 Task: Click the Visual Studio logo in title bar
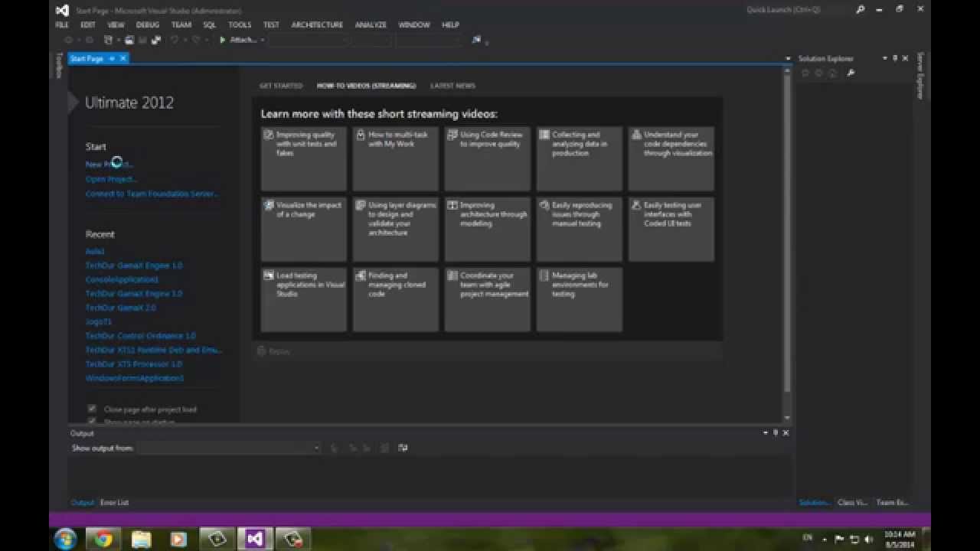tap(62, 10)
